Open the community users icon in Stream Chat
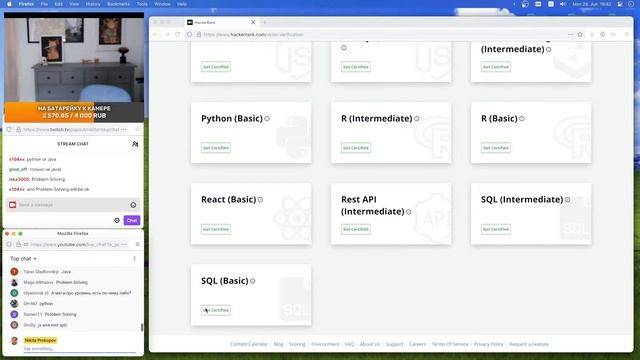Image resolution: width=640 pixels, height=360 pixels. click(135, 144)
